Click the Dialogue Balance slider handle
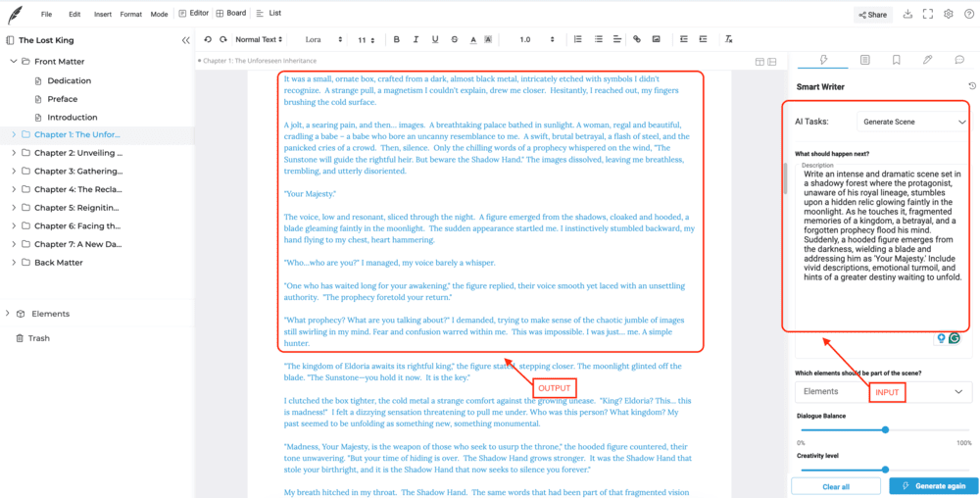980x498 pixels. pyautogui.click(x=885, y=429)
